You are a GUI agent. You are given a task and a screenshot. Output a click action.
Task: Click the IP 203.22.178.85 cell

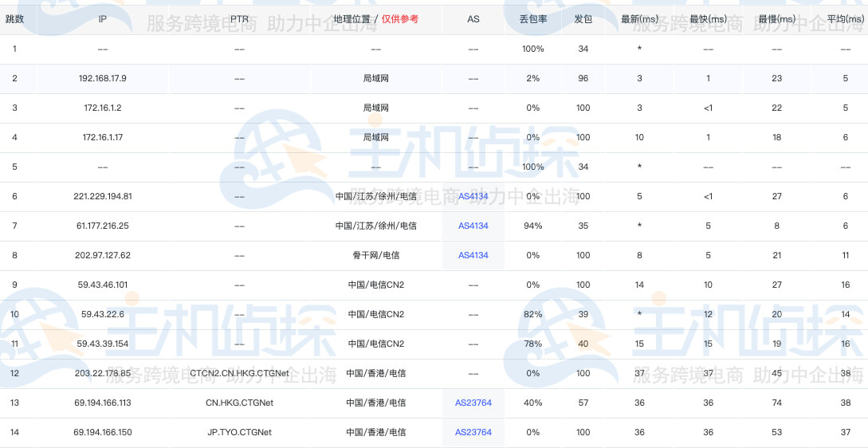click(x=102, y=373)
